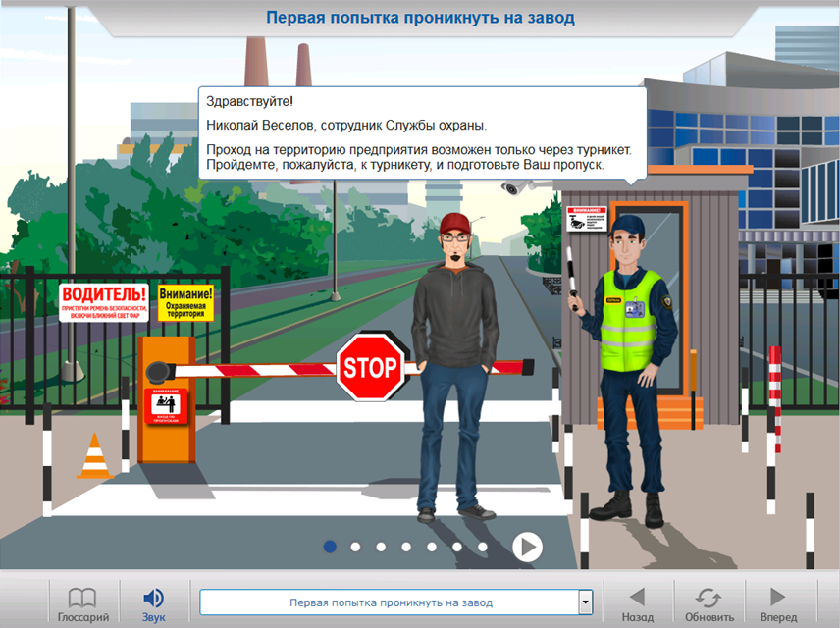This screenshot has width=840, height=628.
Task: Jump to the second slide dot
Action: (355, 548)
